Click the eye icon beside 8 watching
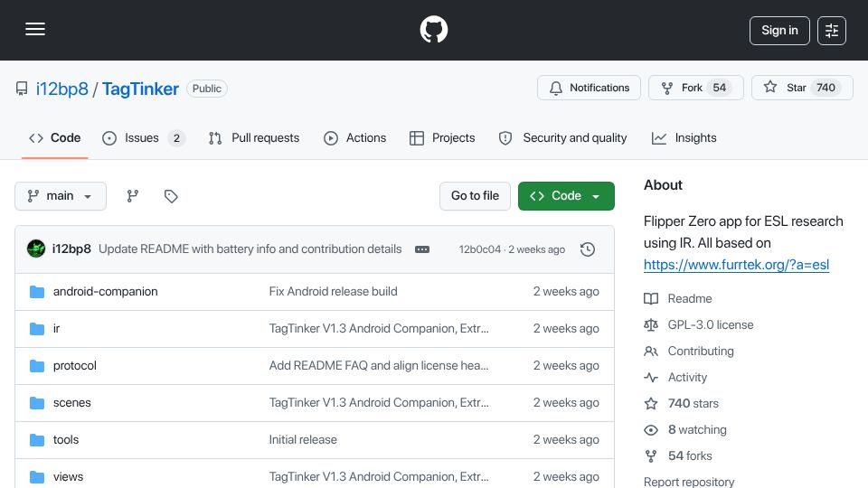The width and height of the screenshot is (868, 488). (651, 430)
